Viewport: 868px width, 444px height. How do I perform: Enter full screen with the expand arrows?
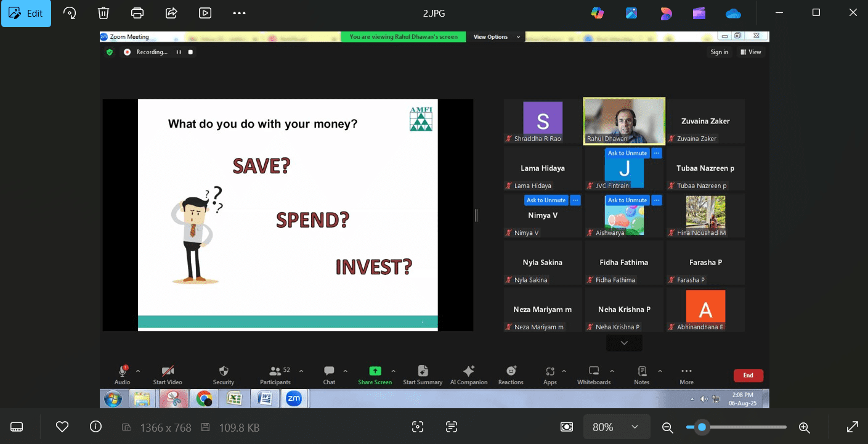point(853,427)
